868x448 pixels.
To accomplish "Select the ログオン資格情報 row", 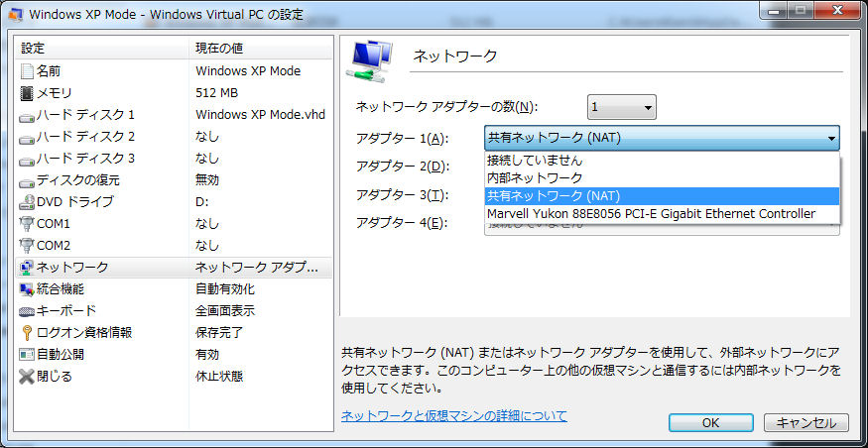I will (174, 333).
